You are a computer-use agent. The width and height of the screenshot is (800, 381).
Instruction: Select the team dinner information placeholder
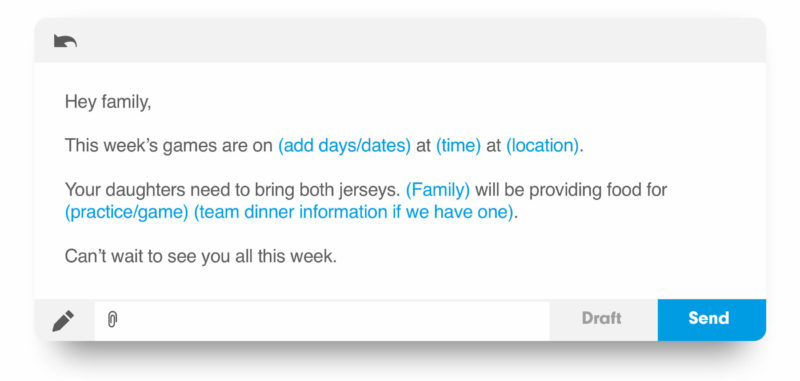click(354, 212)
